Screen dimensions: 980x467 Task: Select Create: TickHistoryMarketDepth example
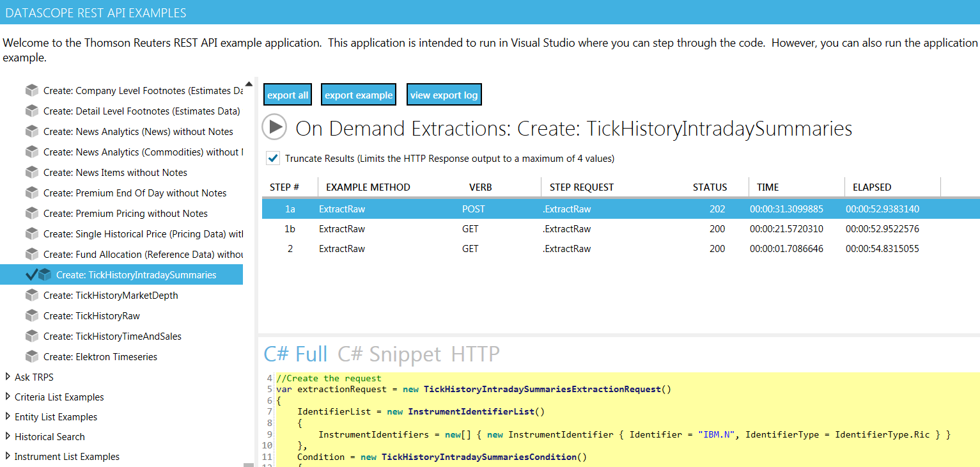pyautogui.click(x=111, y=296)
